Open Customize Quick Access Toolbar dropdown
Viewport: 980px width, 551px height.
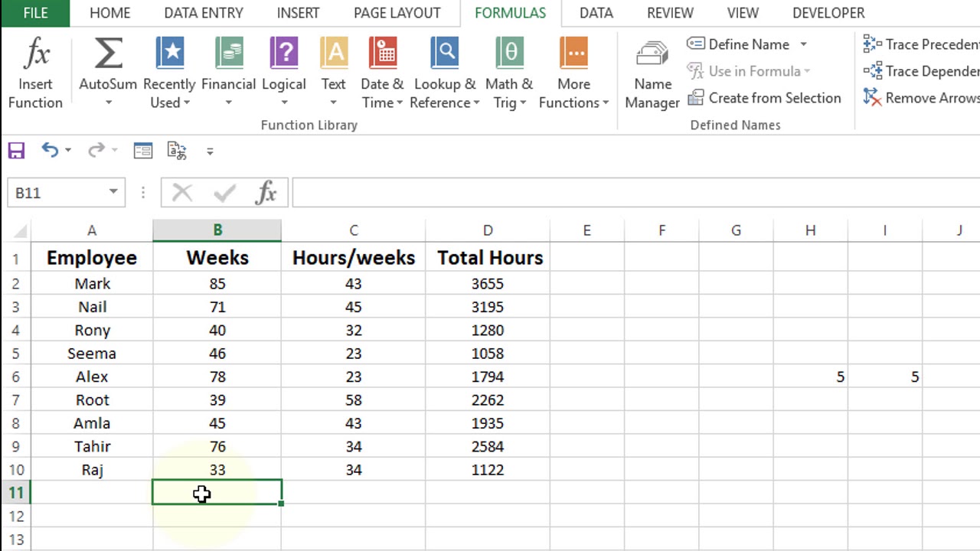pos(210,152)
